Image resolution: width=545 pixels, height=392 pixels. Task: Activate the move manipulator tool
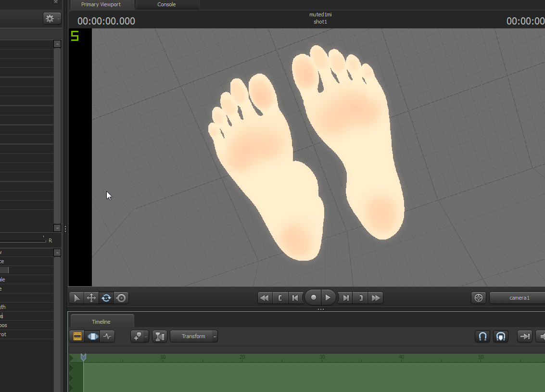tap(91, 298)
